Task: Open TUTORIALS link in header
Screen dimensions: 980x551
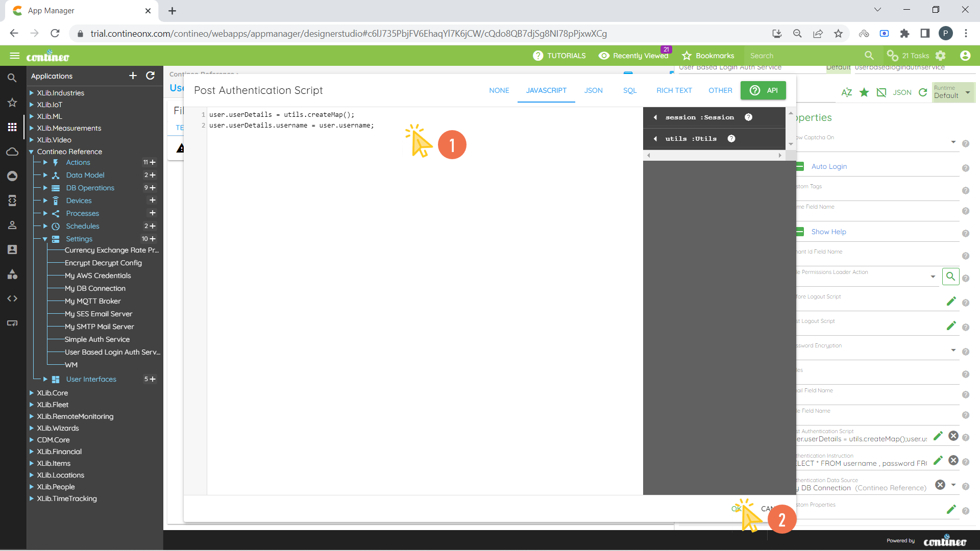Action: [559, 56]
